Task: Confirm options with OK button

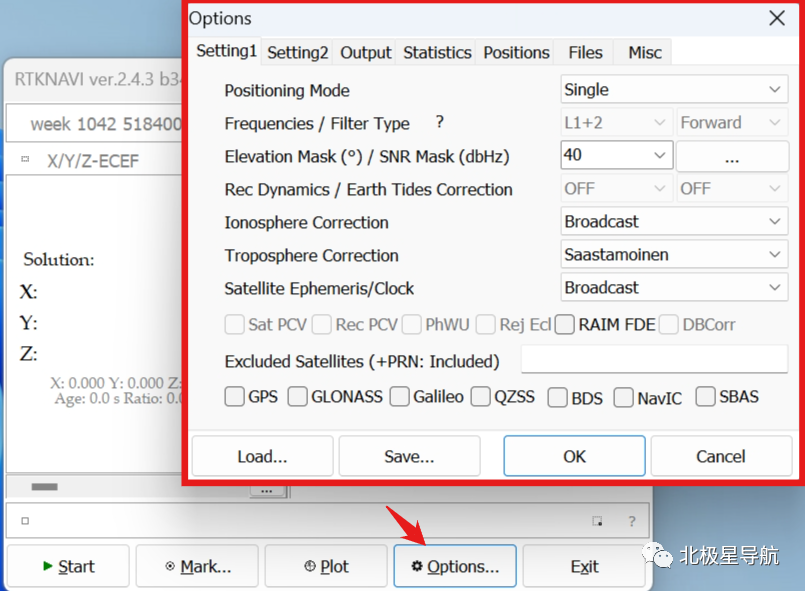Action: pos(574,456)
